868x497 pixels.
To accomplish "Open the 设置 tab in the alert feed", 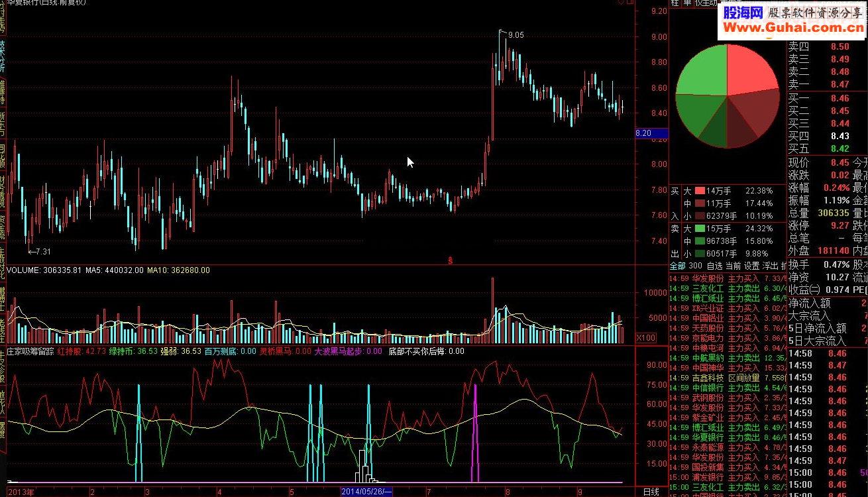I will [x=751, y=266].
